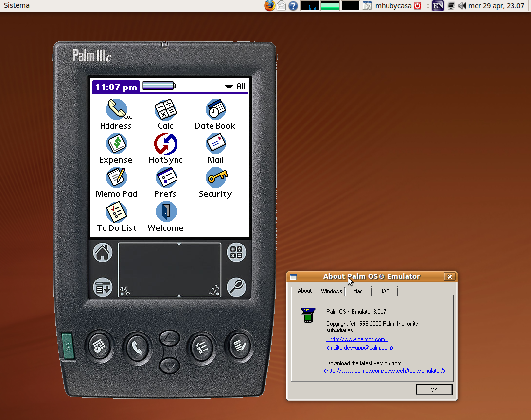
Task: Open the Prefs application
Action: [166, 183]
